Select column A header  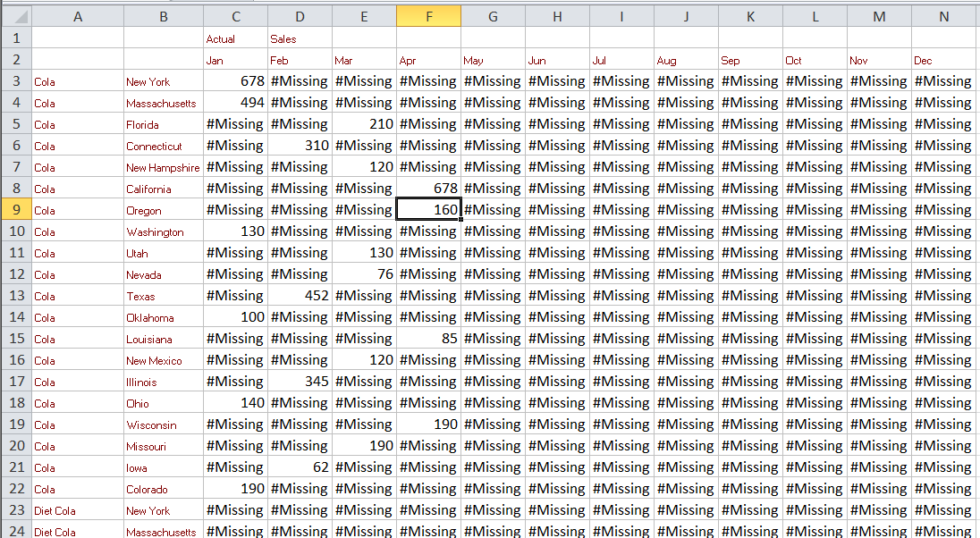click(x=78, y=16)
